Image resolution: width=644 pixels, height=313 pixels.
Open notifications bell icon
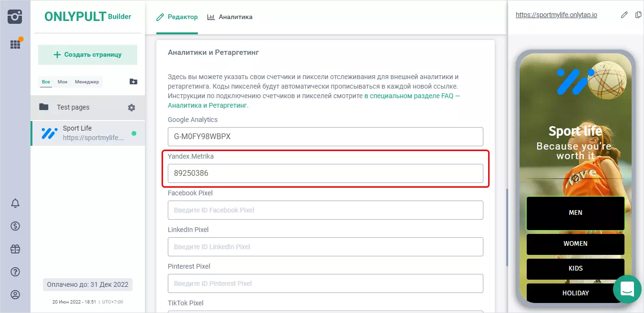[15, 203]
